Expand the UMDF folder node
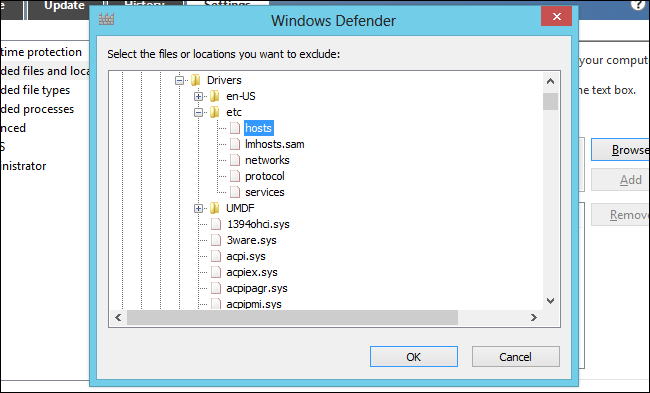 [x=199, y=209]
